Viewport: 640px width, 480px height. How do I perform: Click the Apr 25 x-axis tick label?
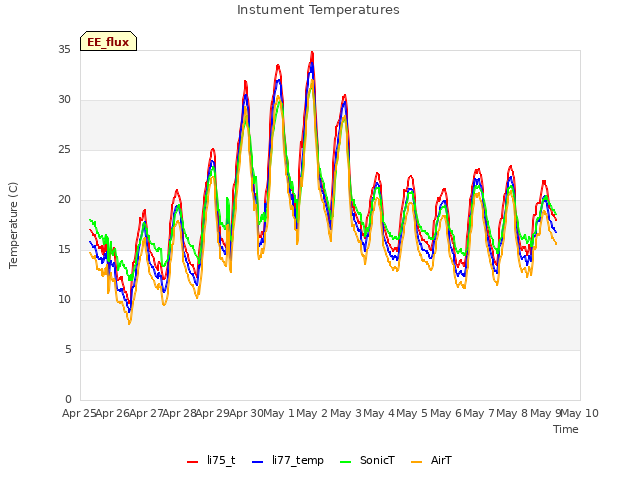79,413
